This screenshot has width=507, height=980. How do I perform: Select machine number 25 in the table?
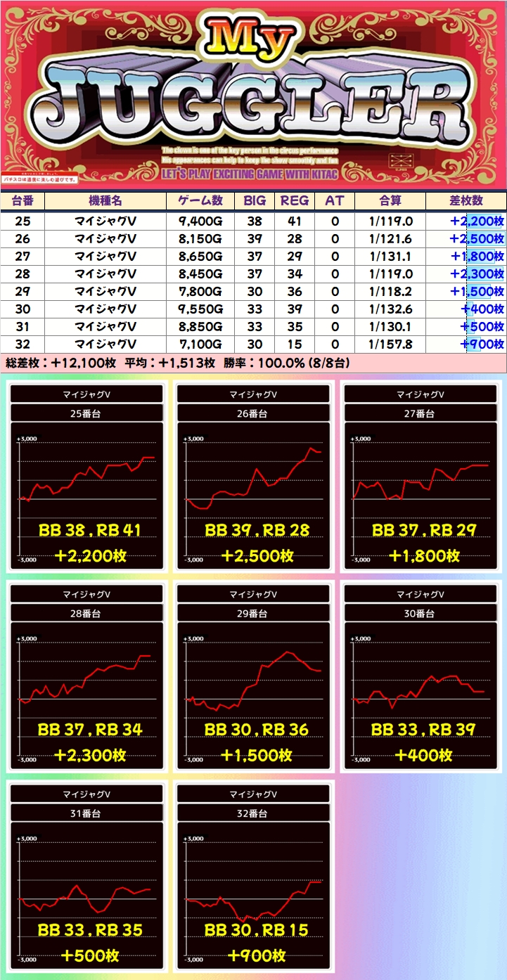click(x=23, y=221)
